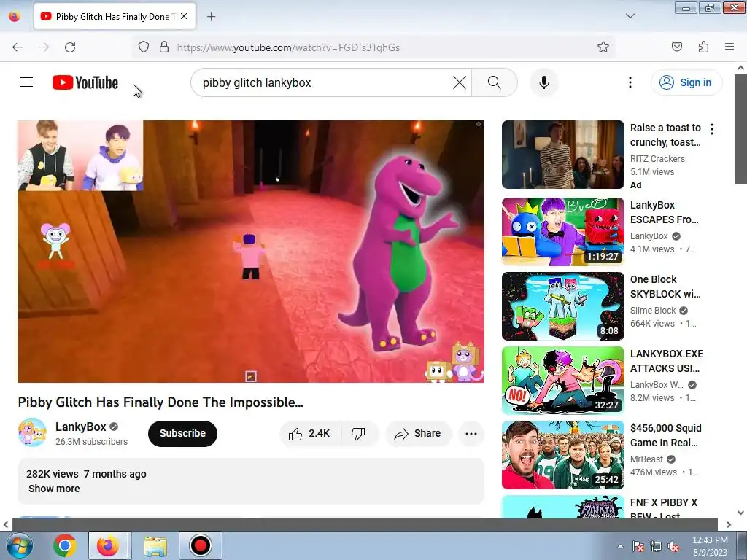Screen dimensions: 747x560
Task: Open RITZ Crackers ad thumbnail
Action: pyautogui.click(x=562, y=155)
